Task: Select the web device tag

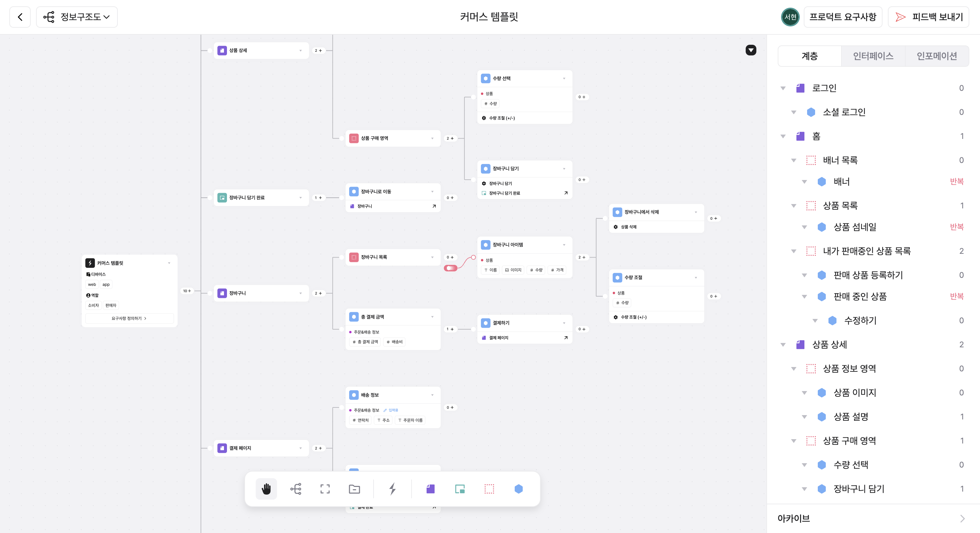Action: point(92,285)
